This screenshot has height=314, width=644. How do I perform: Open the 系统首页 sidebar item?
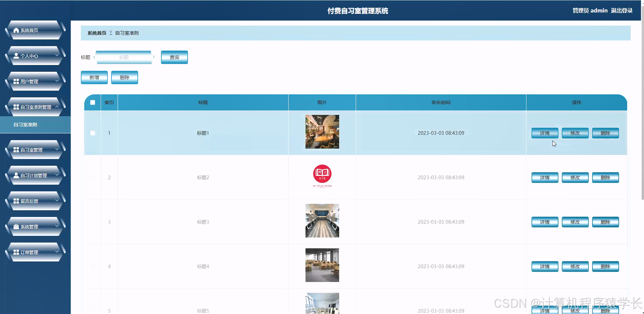(x=35, y=30)
